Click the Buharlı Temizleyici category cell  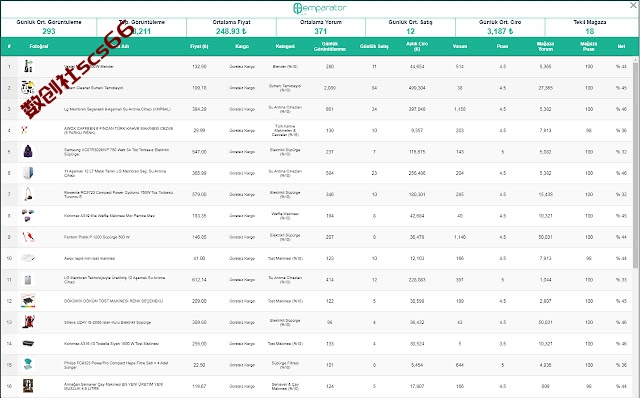285,88
